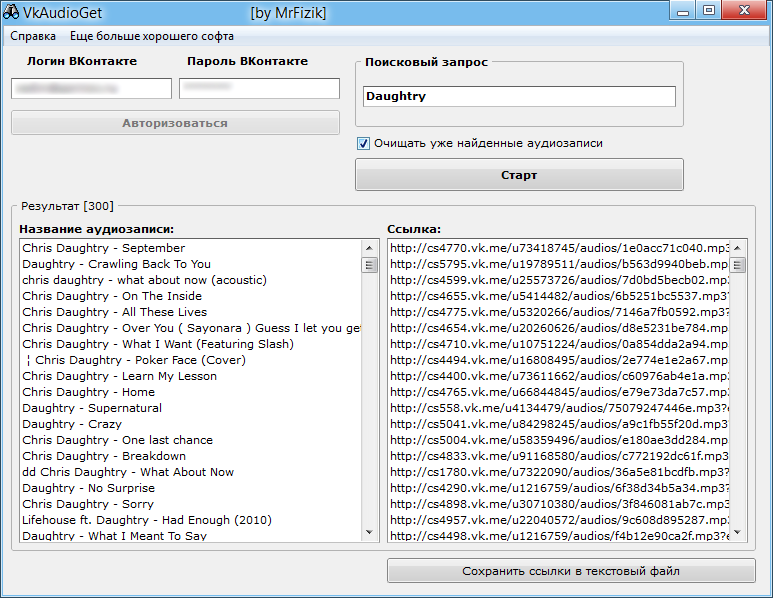
Task: Select Chris Daughtry - On The Inside entry
Action: (191, 296)
